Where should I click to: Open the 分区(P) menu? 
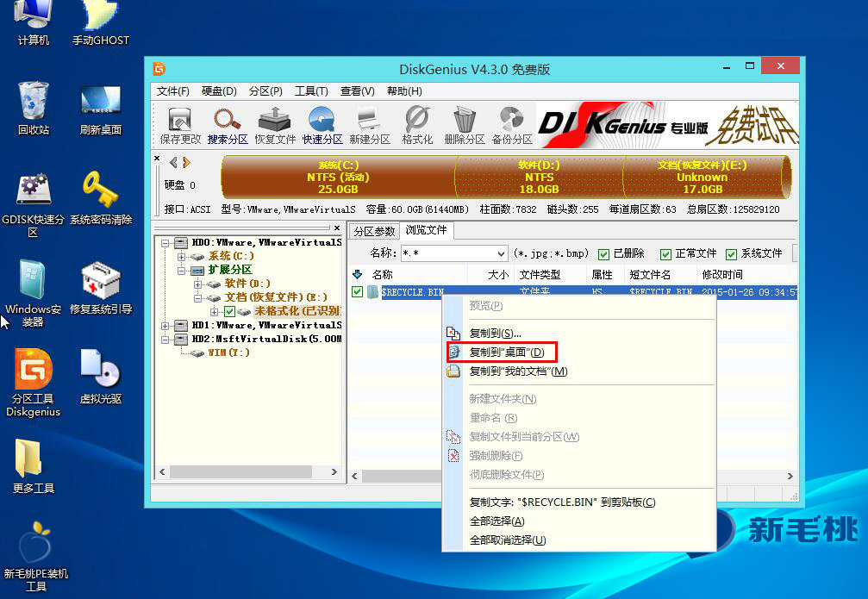click(x=265, y=90)
